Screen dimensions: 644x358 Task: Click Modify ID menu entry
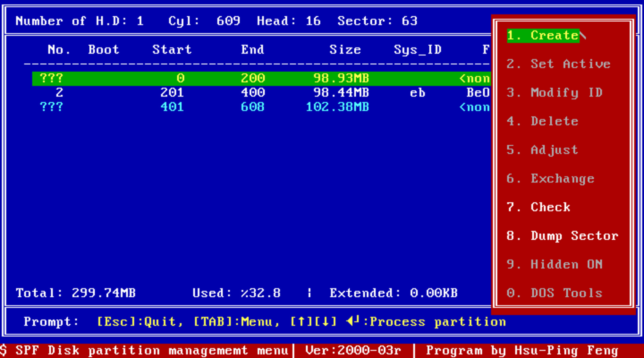555,92
